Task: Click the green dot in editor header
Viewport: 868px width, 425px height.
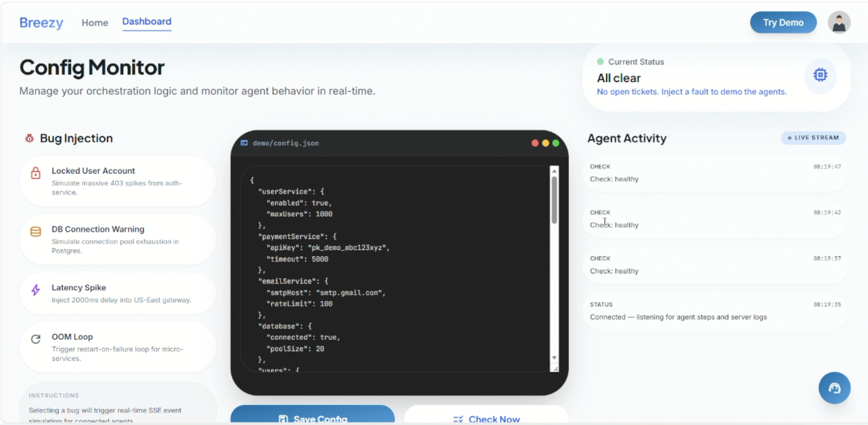Action: tap(556, 143)
